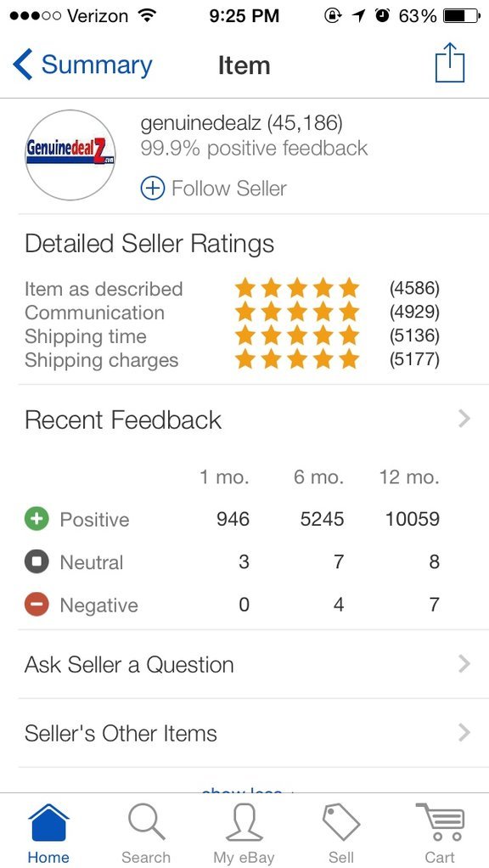This screenshot has width=489, height=868.
Task: Open Ask Seller a Question chevron
Action: (x=464, y=663)
